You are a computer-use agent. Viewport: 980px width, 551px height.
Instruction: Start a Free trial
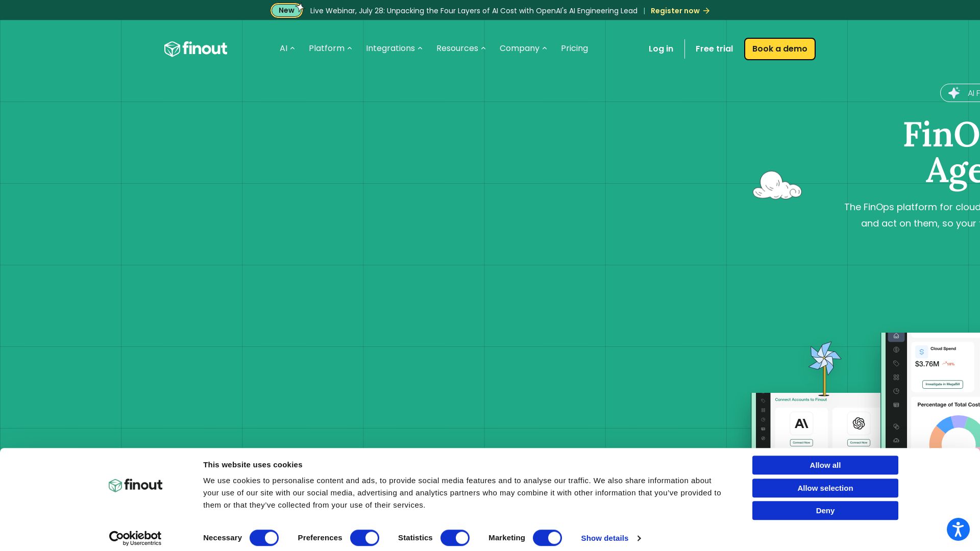pos(714,49)
